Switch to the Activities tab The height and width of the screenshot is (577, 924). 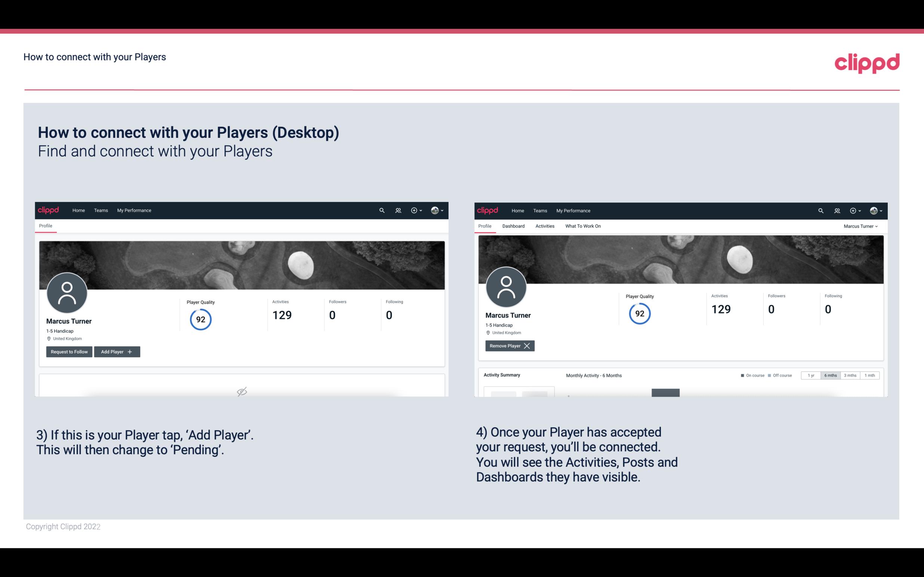pos(545,225)
